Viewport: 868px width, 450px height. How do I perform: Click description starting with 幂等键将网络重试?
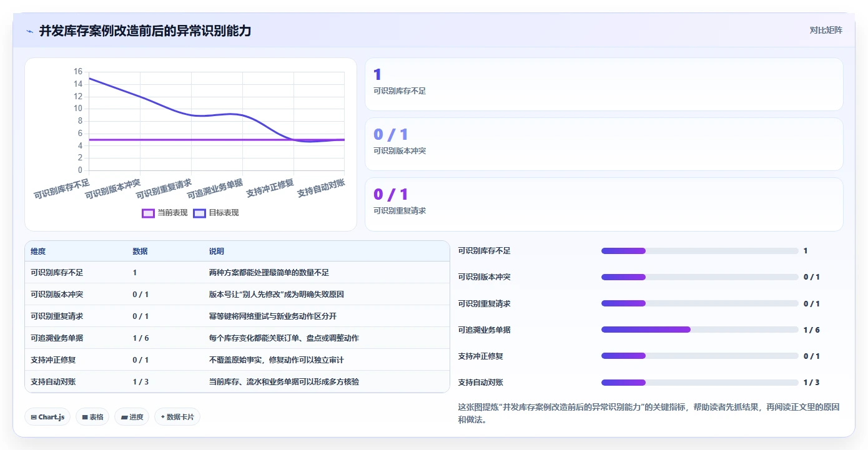[272, 316]
